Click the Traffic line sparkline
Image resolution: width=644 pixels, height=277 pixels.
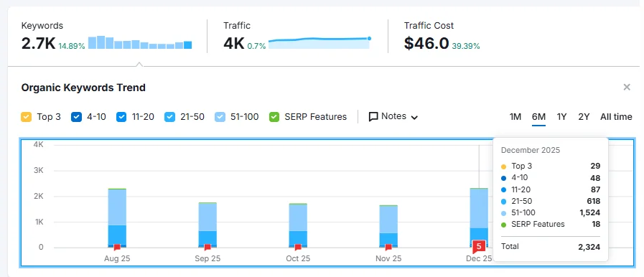[x=319, y=42]
